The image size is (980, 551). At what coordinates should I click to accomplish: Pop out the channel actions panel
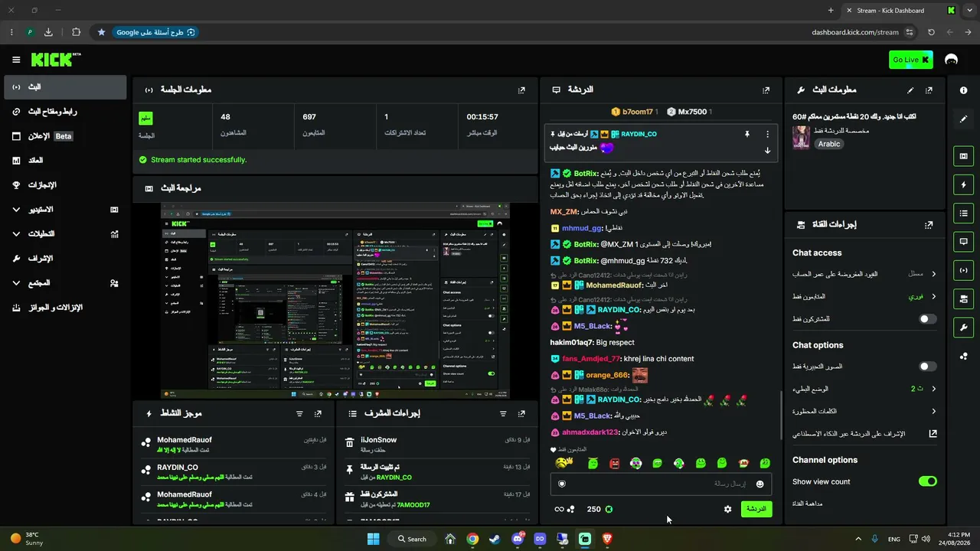pos(929,225)
